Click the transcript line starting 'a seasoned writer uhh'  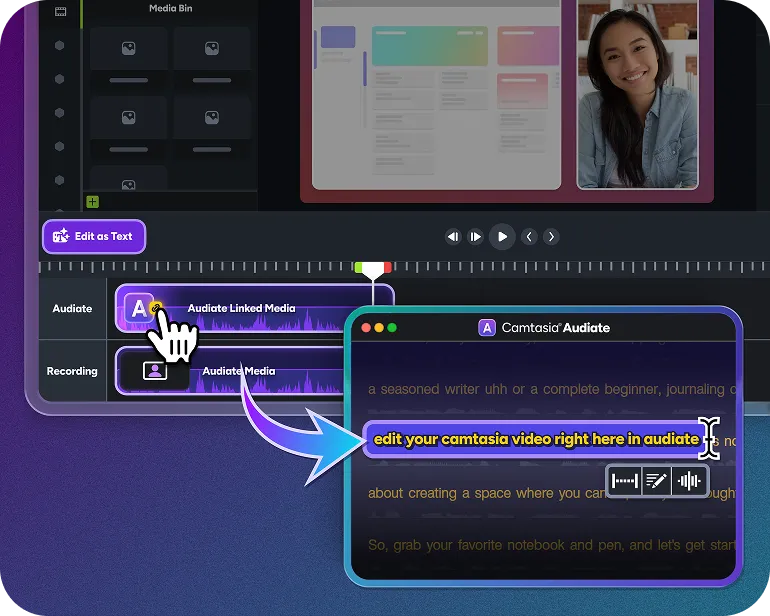click(x=552, y=389)
